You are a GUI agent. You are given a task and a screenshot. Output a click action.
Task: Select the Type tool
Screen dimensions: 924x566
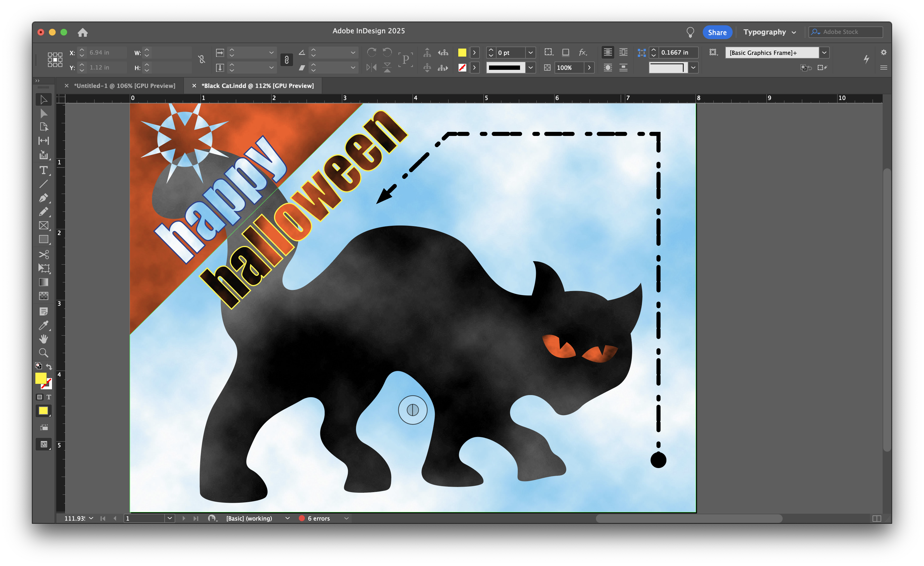coord(44,170)
